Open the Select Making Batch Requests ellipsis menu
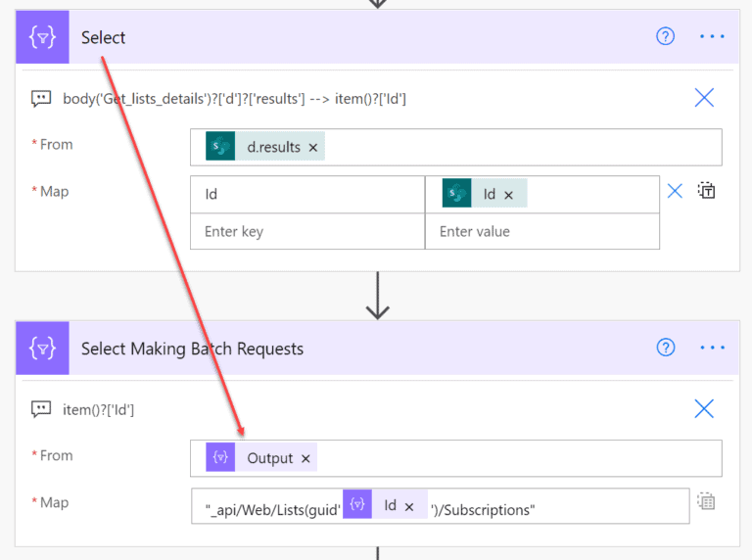This screenshot has width=752, height=560. click(x=712, y=348)
